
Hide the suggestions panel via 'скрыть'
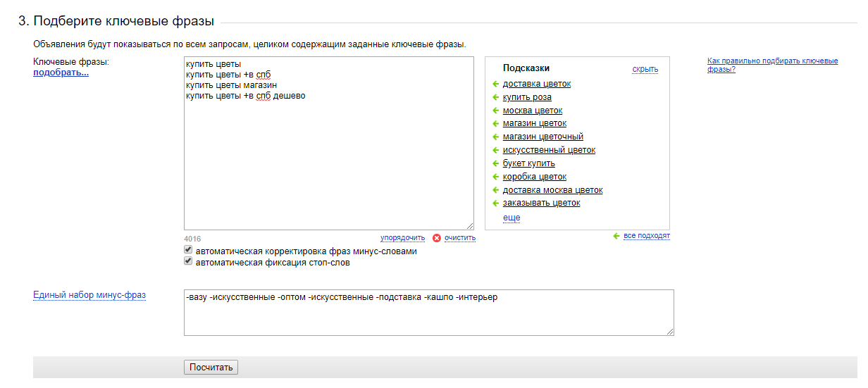pos(645,69)
